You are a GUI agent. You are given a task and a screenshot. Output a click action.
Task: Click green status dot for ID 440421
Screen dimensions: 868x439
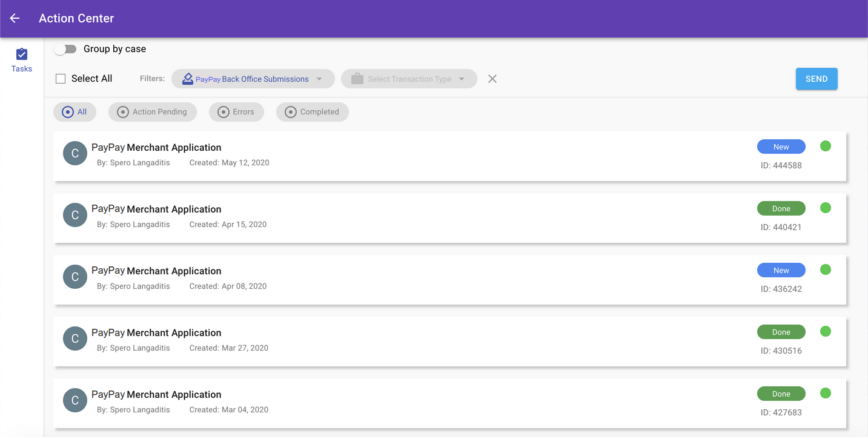point(826,208)
